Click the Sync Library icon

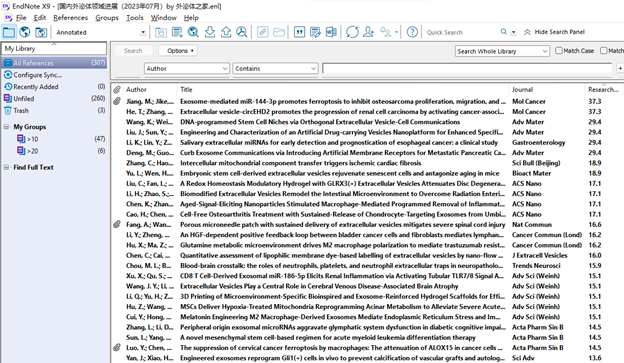click(x=352, y=32)
